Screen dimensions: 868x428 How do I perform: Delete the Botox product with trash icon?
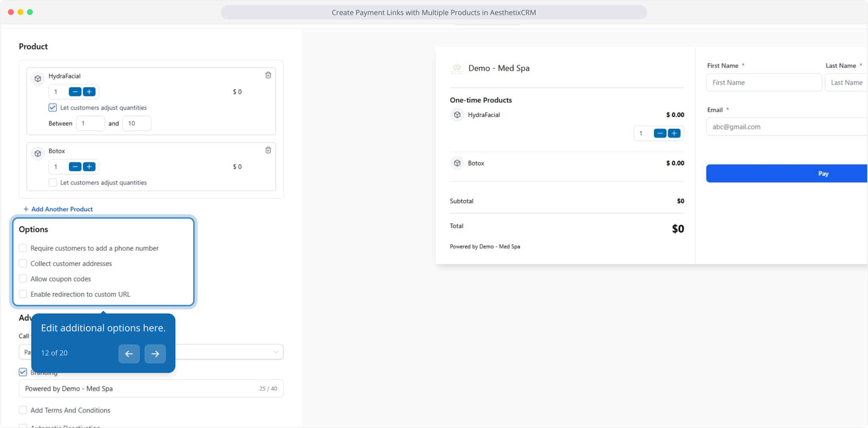[x=268, y=150]
